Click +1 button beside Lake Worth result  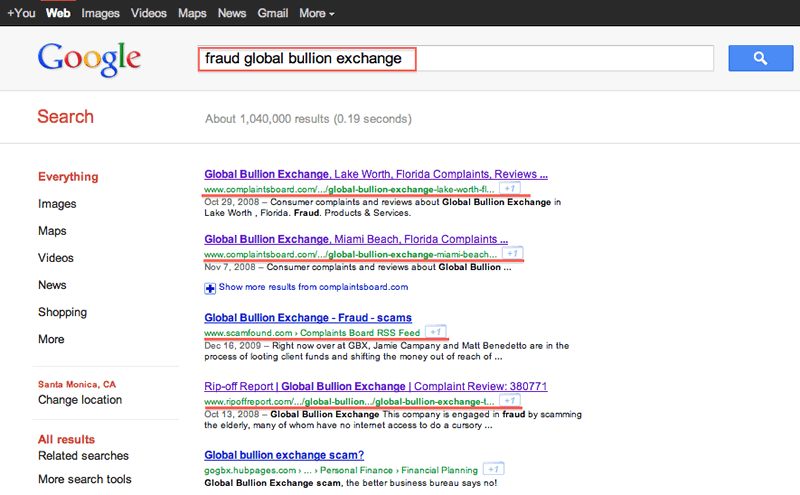509,188
